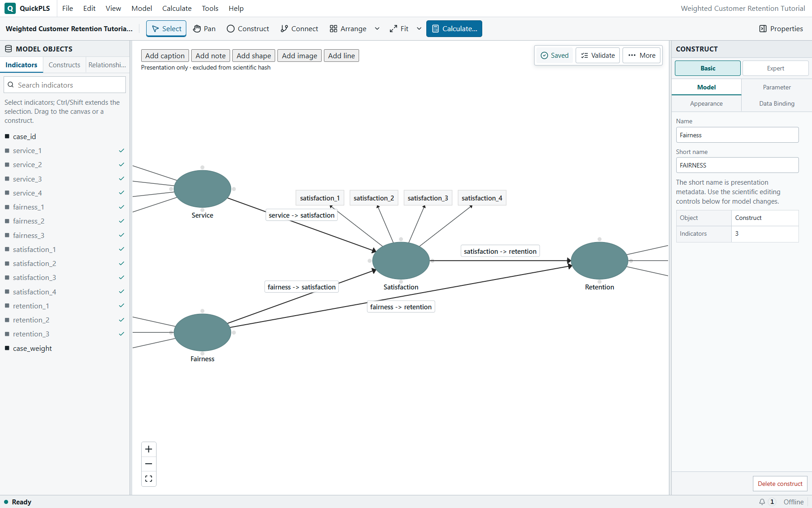Open the Calculate menu
The width and height of the screenshot is (812, 508).
coord(177,8)
